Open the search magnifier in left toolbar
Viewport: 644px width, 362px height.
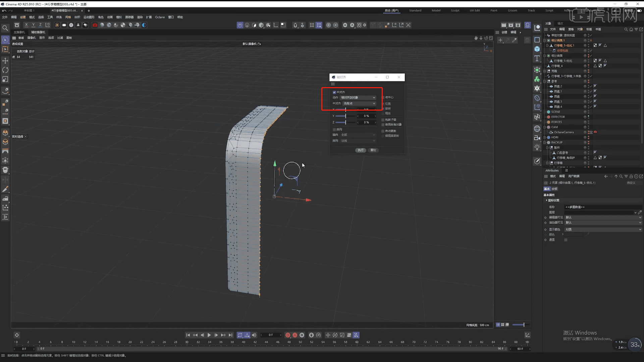pyautogui.click(x=5, y=28)
